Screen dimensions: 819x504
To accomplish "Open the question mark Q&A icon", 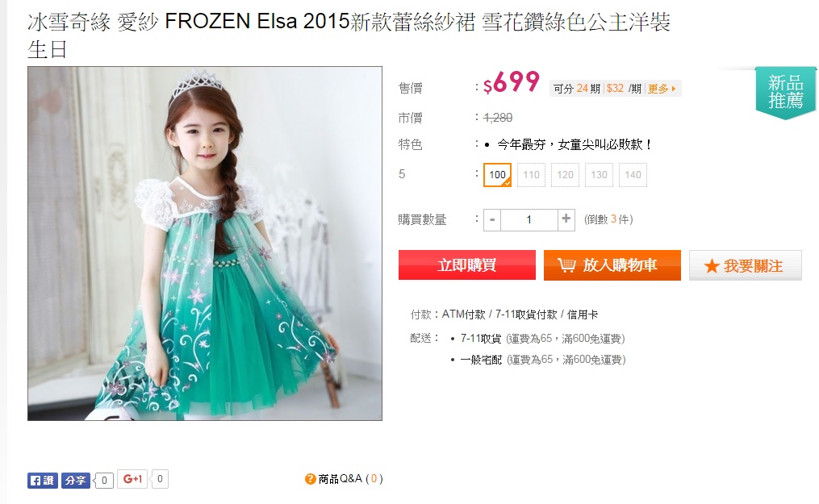I will 311,478.
